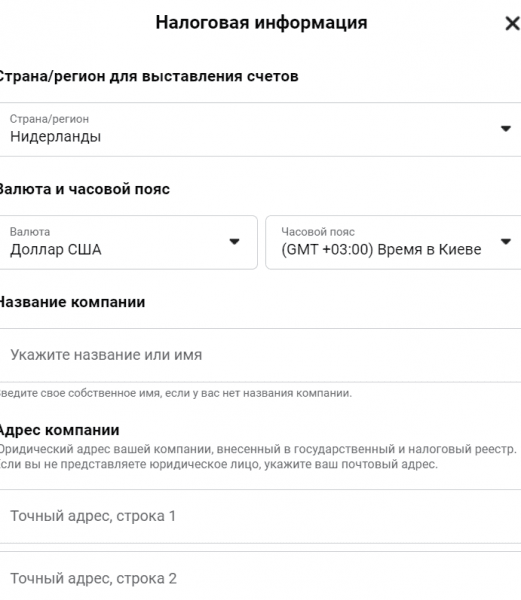Click the Доллар США currency value
Screen dimensions: 521x600
coord(56,249)
